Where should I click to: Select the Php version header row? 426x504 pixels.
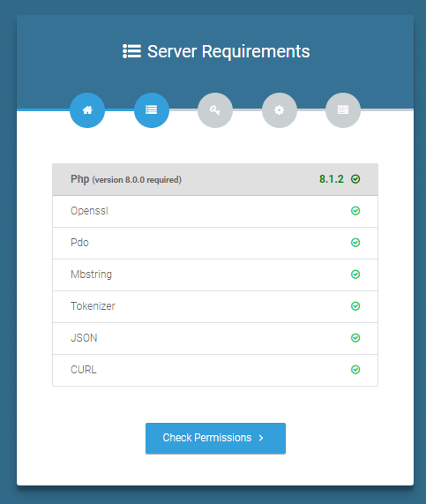click(x=215, y=179)
